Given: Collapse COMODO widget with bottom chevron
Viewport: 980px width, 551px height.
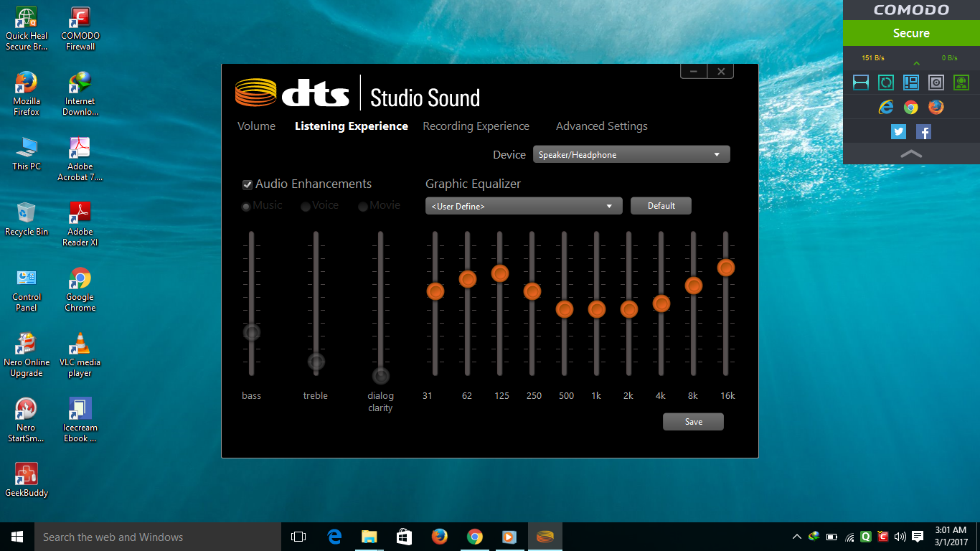Looking at the screenshot, I should pyautogui.click(x=911, y=154).
